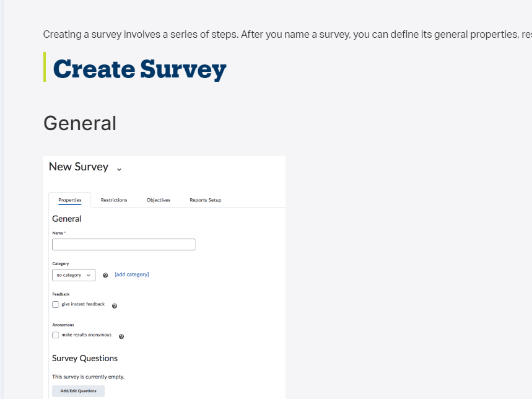
Task: Click the Add/Edit Questions button
Action: pos(79,391)
